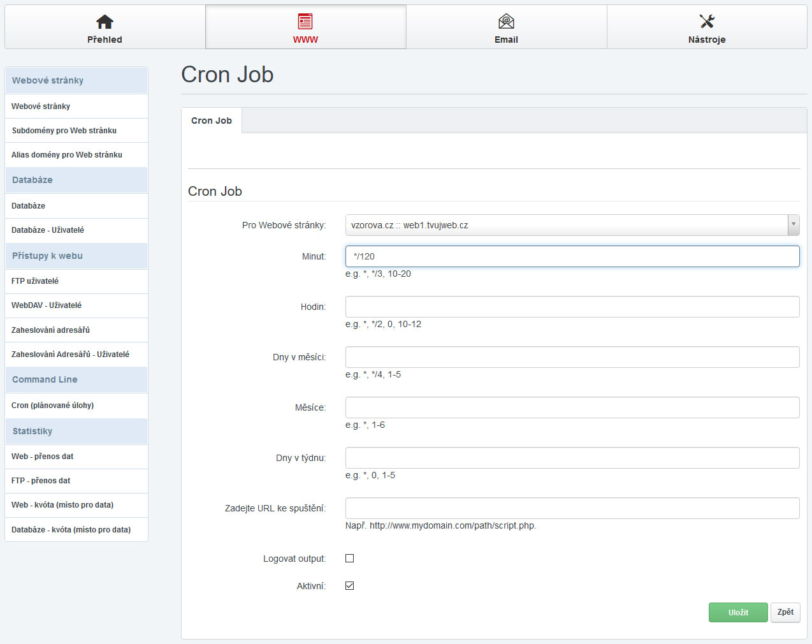Focus the Hodin input field
Image resolution: width=812 pixels, height=644 pixels.
point(572,307)
